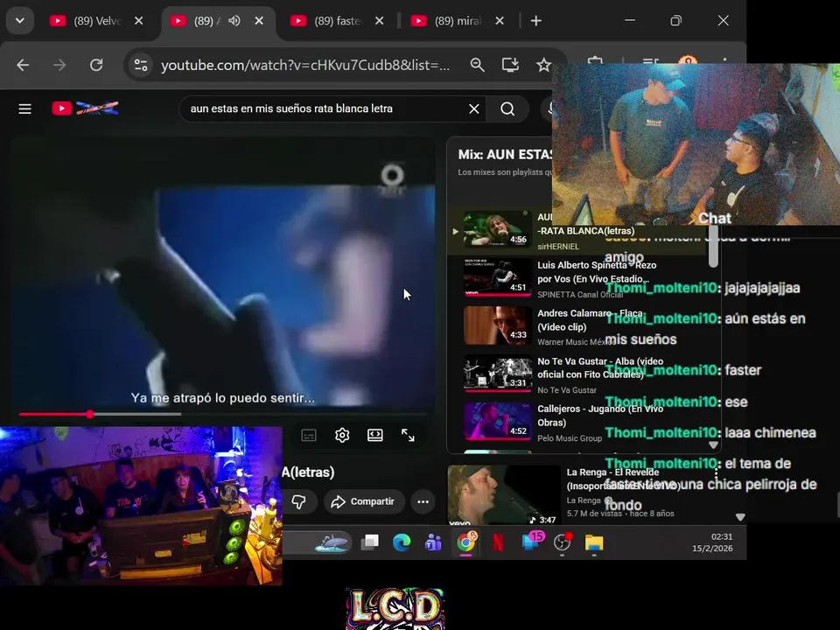
Task: Bookmark this page with the star
Action: point(543,66)
